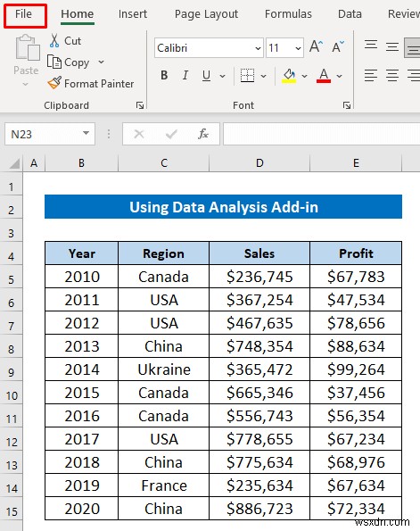Decrease font size with smaller A icon
The image size is (420, 531).
pyautogui.click(x=338, y=46)
